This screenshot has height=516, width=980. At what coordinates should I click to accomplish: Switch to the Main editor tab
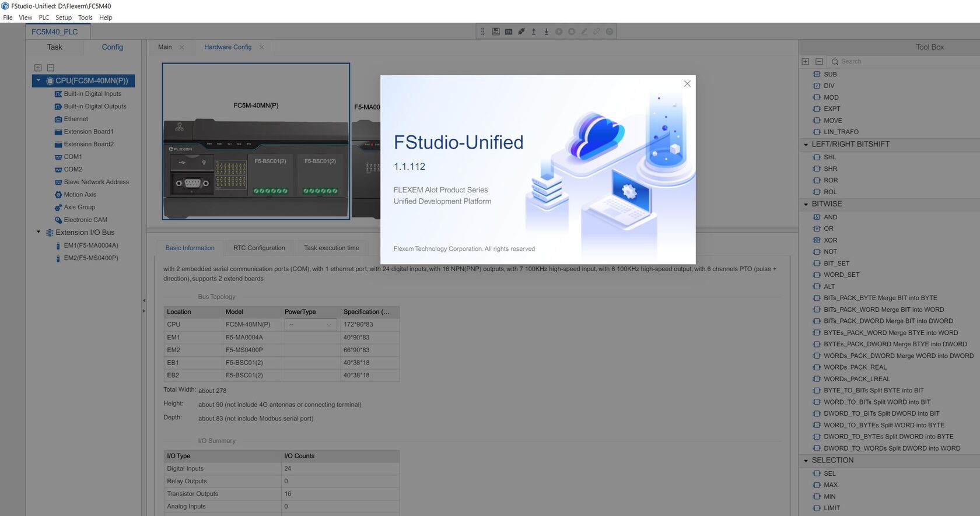pyautogui.click(x=165, y=47)
